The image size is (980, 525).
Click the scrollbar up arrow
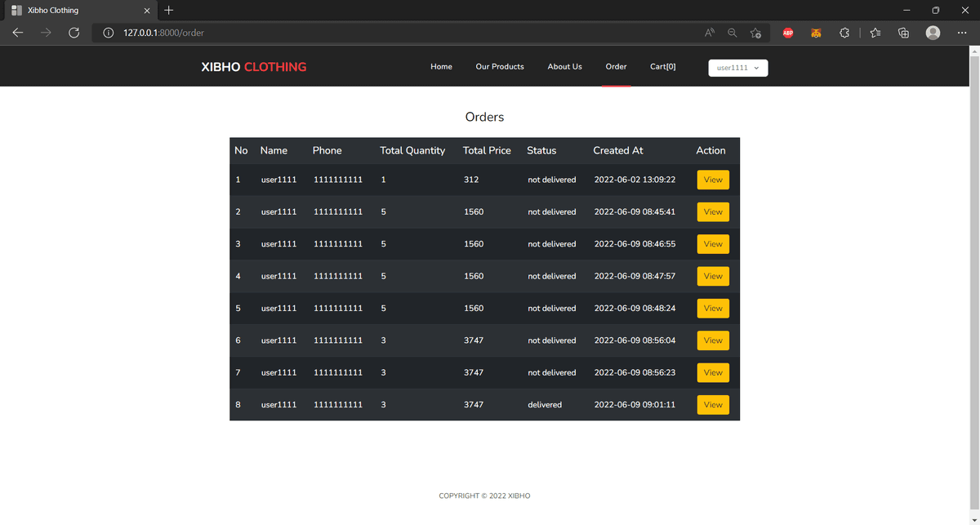click(x=973, y=51)
